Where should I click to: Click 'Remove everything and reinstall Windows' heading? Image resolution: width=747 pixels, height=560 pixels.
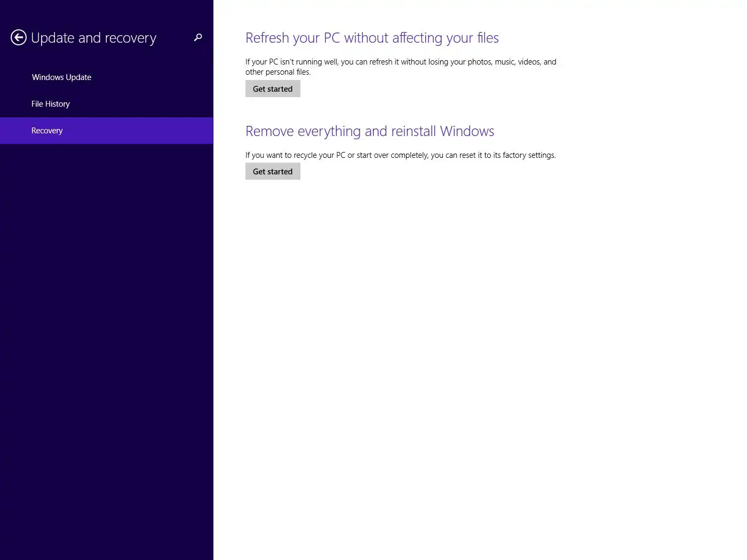click(x=370, y=131)
